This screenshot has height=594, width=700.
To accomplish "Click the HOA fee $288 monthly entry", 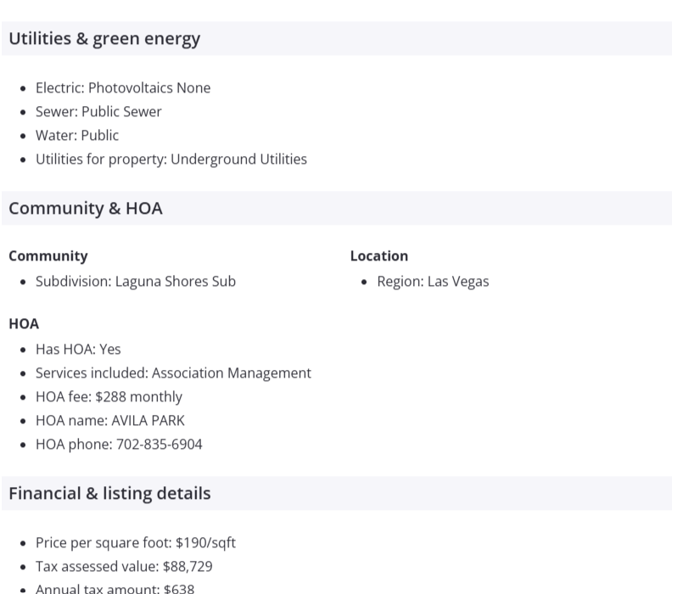I will coord(109,397).
